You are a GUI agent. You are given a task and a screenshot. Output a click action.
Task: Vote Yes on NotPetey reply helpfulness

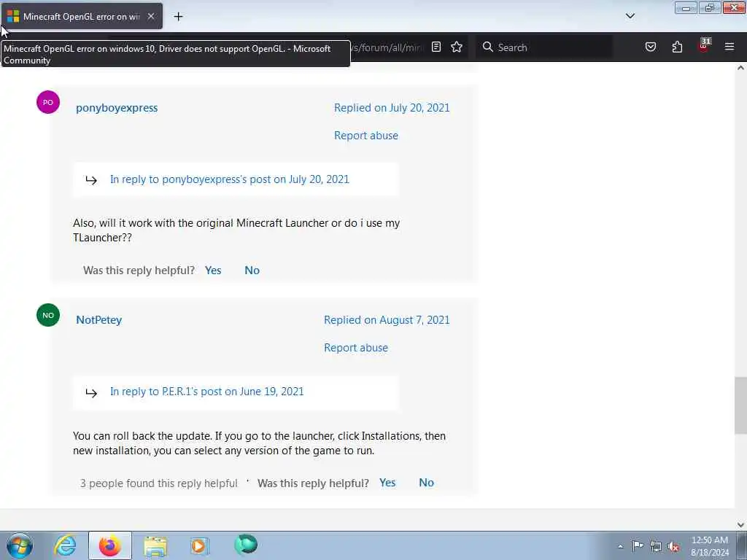[x=387, y=483]
